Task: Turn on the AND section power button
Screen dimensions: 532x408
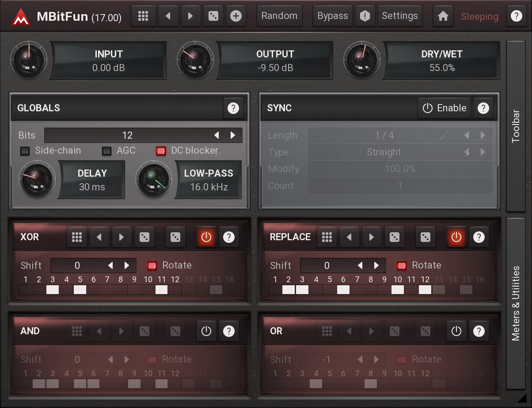Action: click(206, 331)
